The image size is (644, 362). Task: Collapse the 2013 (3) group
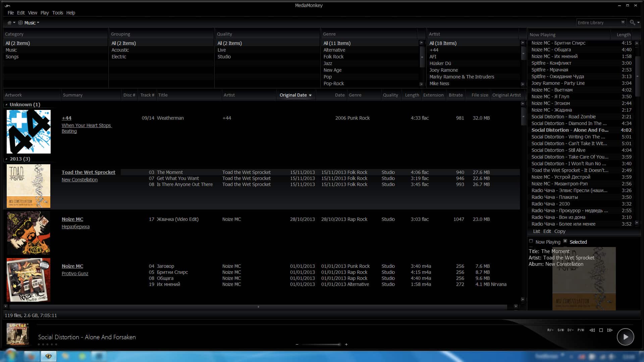pos(6,159)
